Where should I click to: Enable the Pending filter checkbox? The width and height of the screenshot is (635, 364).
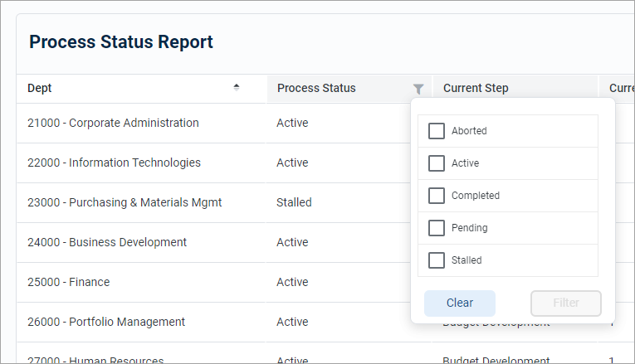(437, 228)
